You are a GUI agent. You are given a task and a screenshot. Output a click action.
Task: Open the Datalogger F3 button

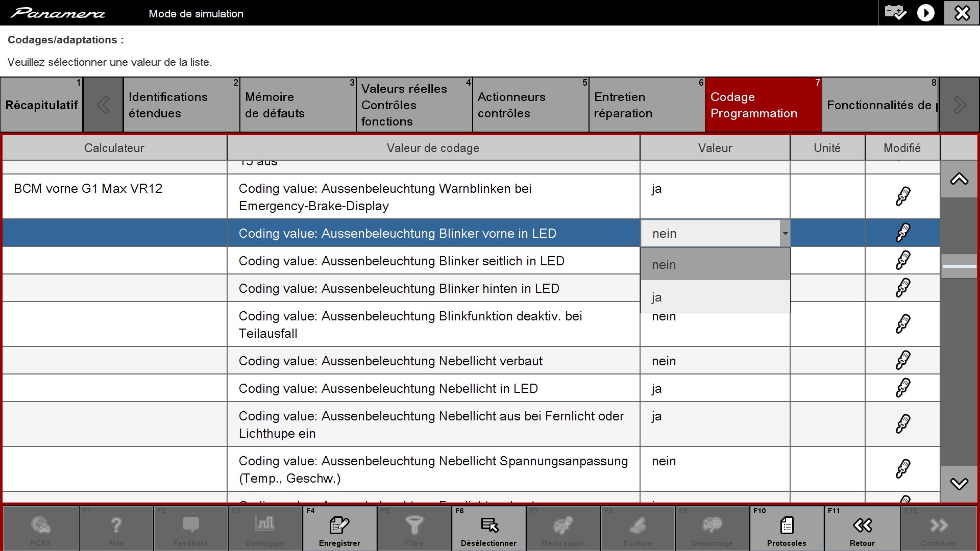coord(265,529)
